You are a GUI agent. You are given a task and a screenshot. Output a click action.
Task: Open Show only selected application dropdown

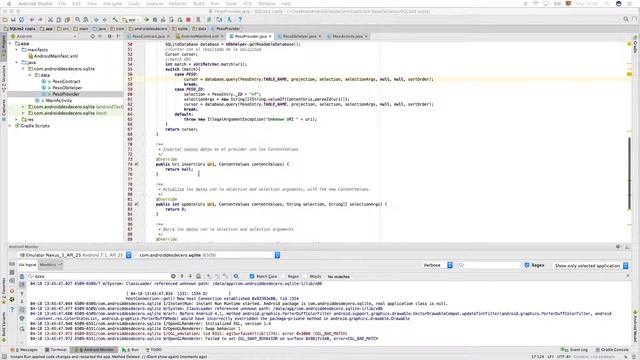[591, 266]
